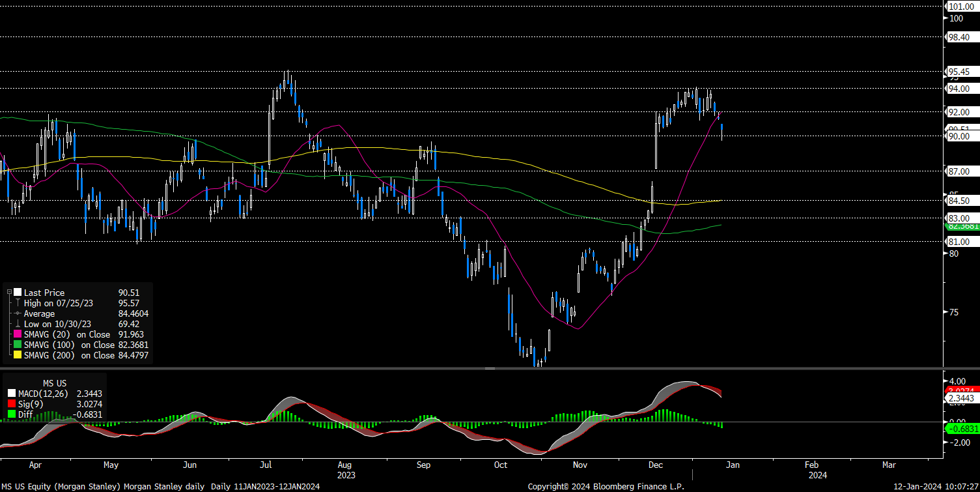Click the 75 label on price axis
This screenshot has height=492, width=980.
[x=953, y=312]
